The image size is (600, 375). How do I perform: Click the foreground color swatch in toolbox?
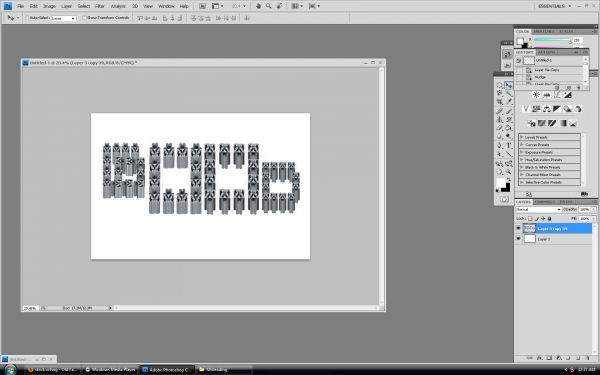[x=501, y=183]
